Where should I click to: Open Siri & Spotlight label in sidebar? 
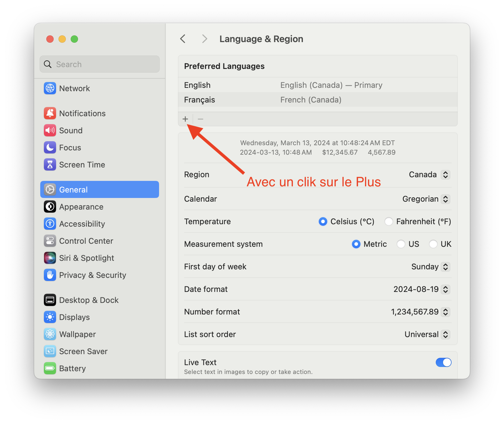click(x=87, y=258)
